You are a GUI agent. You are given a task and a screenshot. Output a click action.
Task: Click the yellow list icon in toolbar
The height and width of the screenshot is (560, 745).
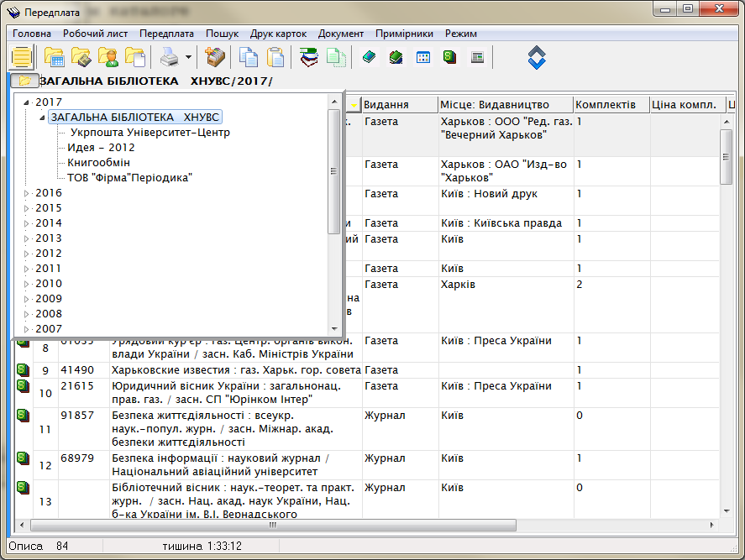coord(22,58)
